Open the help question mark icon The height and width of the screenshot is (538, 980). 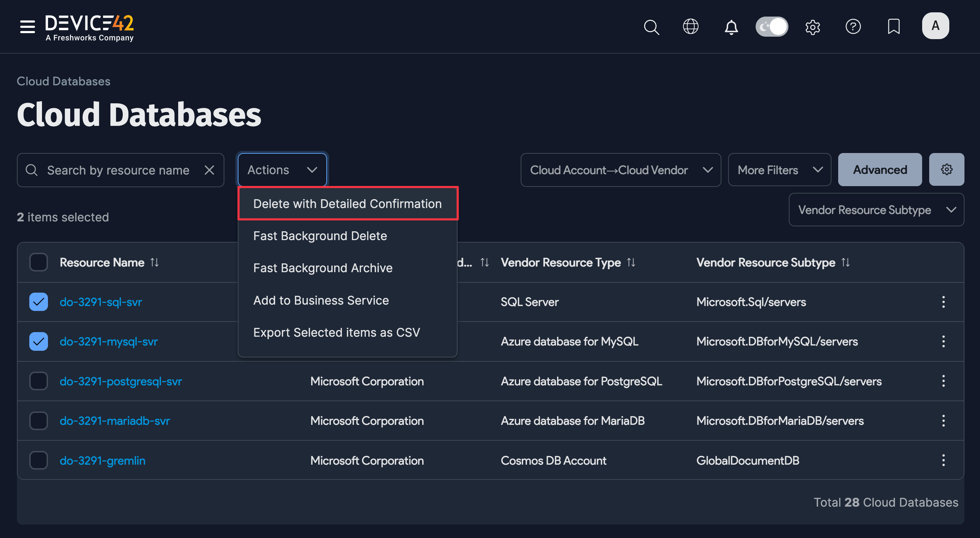[853, 26]
